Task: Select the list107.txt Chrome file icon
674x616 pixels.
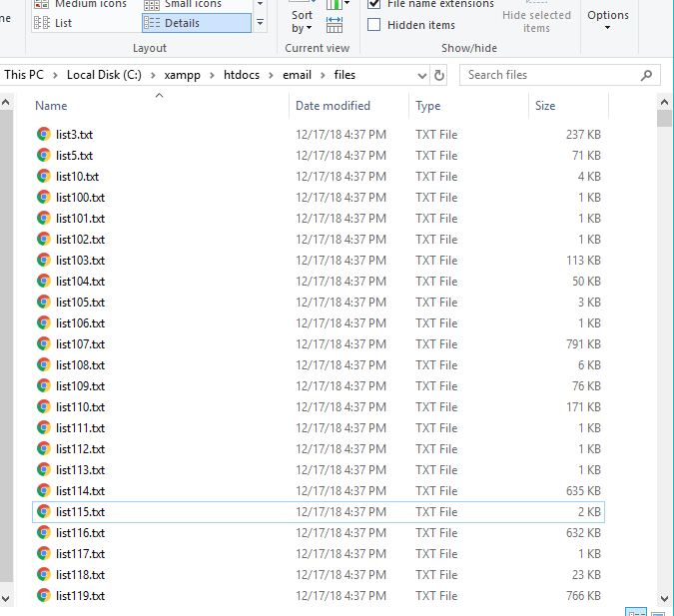Action: [43, 343]
